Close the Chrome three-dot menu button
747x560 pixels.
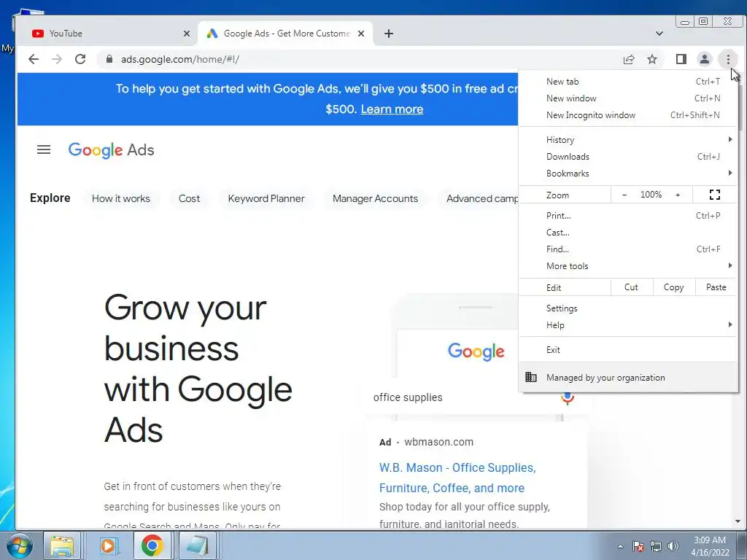point(728,59)
